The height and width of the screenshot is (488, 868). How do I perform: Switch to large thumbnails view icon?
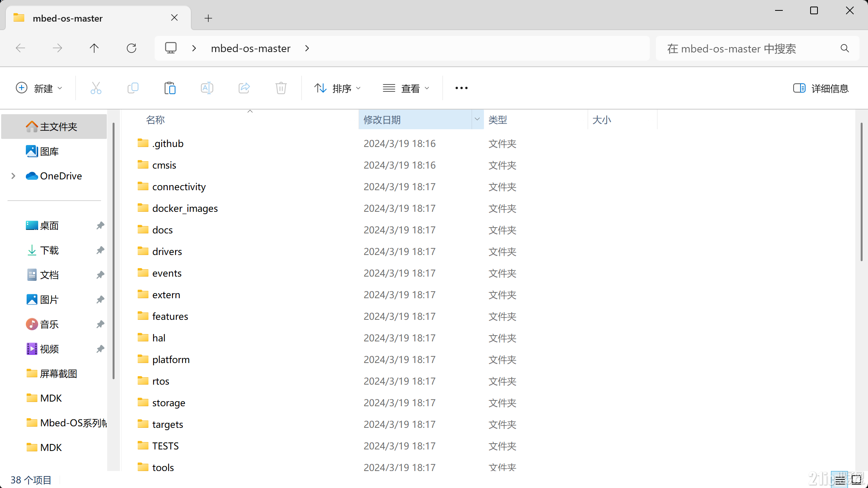[856, 480]
